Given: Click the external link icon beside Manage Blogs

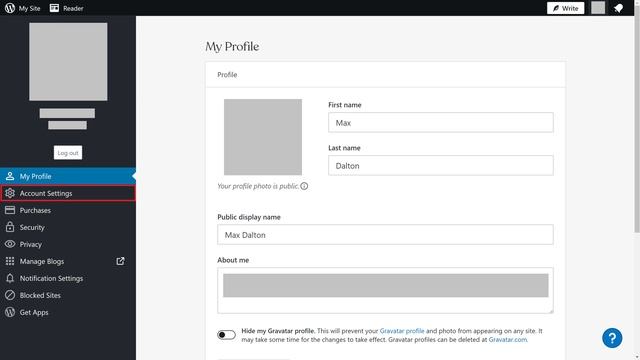Looking at the screenshot, I should coord(120,261).
